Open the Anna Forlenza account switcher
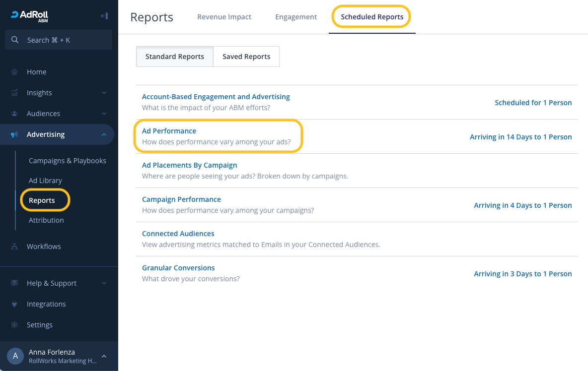 (x=59, y=356)
